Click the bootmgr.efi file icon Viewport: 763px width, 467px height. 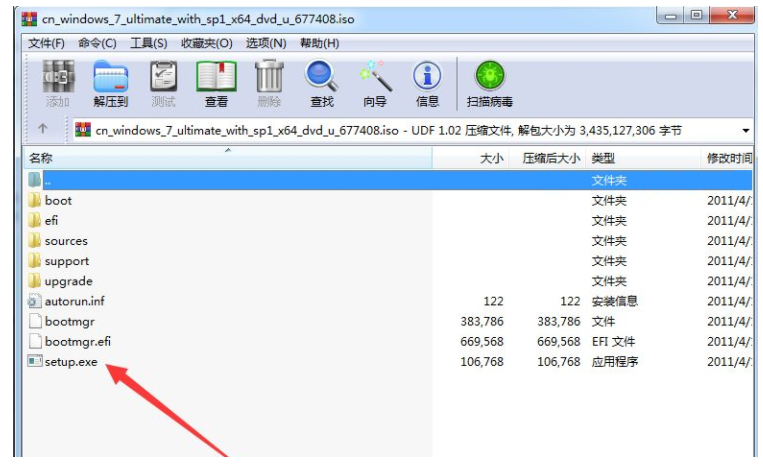(35, 341)
